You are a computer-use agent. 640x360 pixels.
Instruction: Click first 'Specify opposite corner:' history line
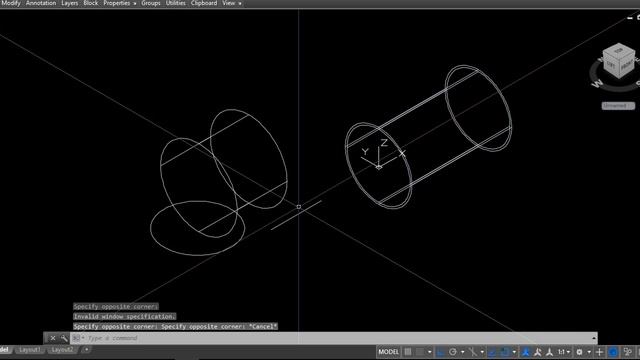tap(116, 307)
